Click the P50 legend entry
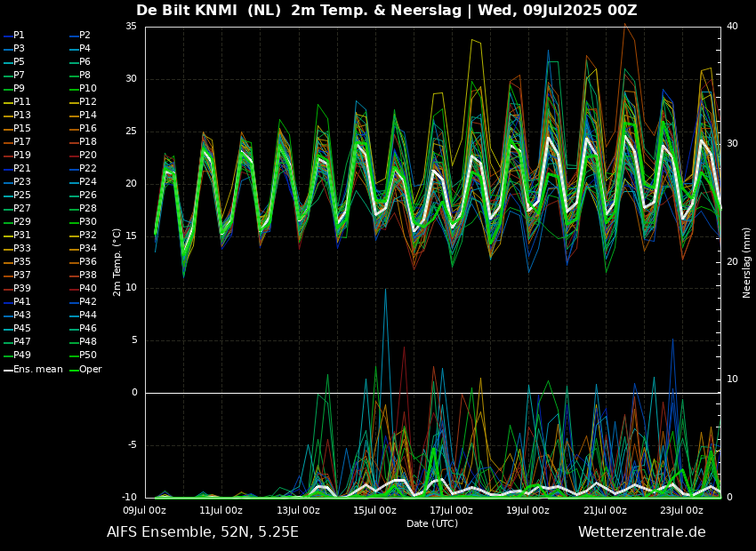The image size is (756, 551). [87, 355]
